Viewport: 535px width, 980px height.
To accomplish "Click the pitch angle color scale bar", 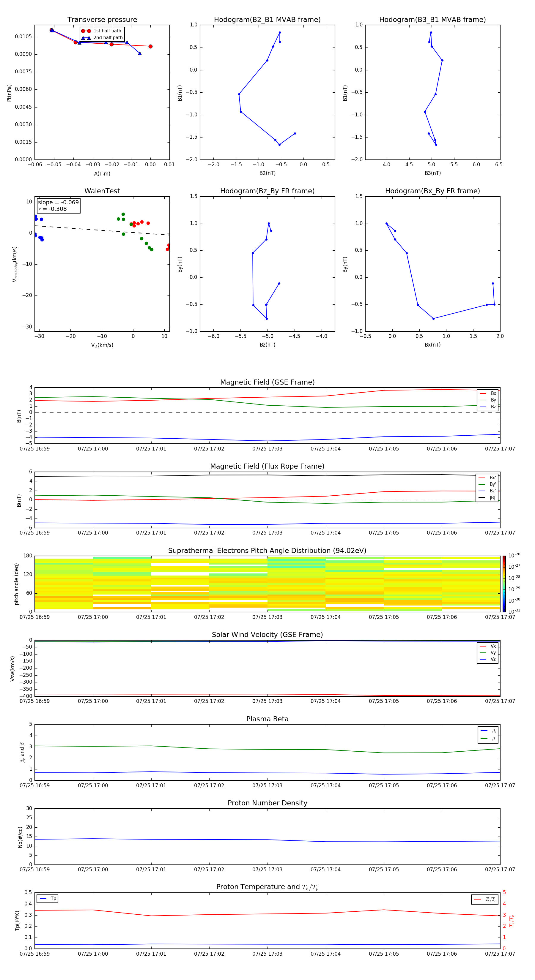I will coord(504,584).
